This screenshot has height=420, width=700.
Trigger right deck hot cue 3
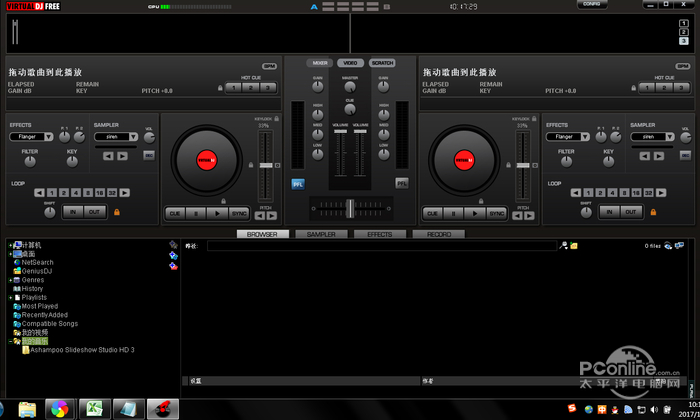click(682, 88)
